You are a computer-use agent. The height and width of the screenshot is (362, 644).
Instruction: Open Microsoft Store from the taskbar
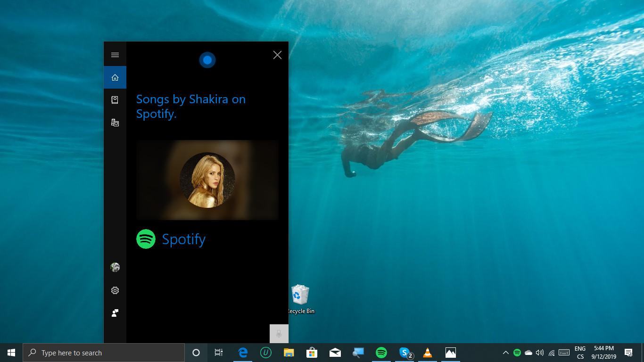pyautogui.click(x=312, y=353)
